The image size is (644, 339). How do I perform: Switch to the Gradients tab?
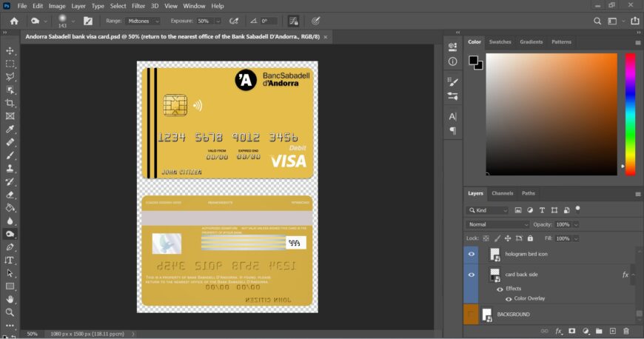click(531, 42)
